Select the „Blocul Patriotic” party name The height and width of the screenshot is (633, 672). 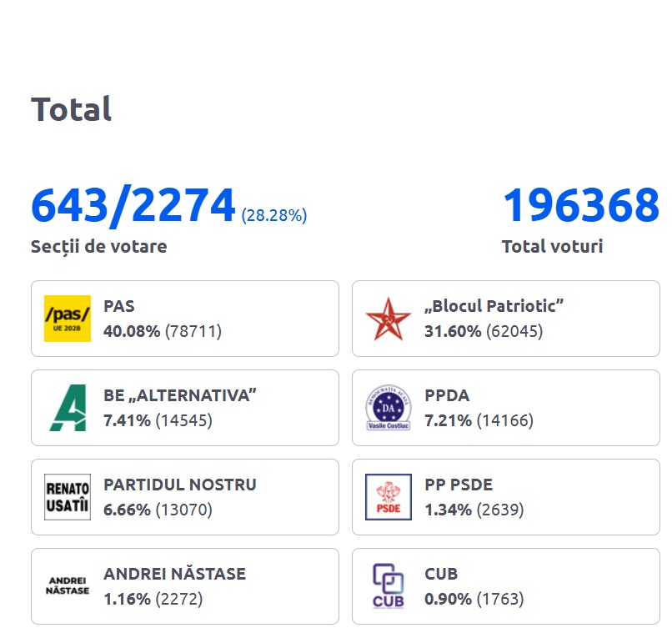point(494,306)
